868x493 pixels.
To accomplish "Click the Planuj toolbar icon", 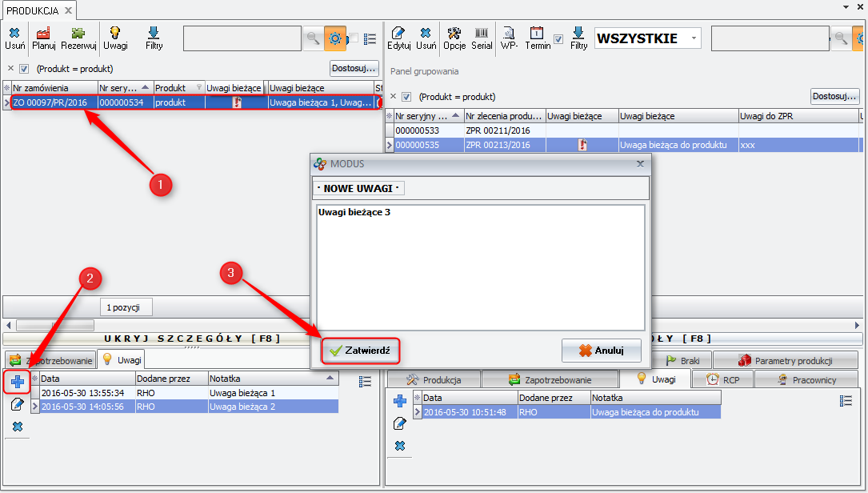I will click(44, 38).
